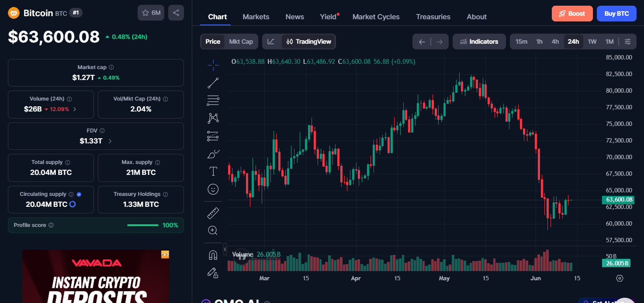This screenshot has height=303, width=644.
Task: Show Max. supply info icon
Action: tap(158, 162)
